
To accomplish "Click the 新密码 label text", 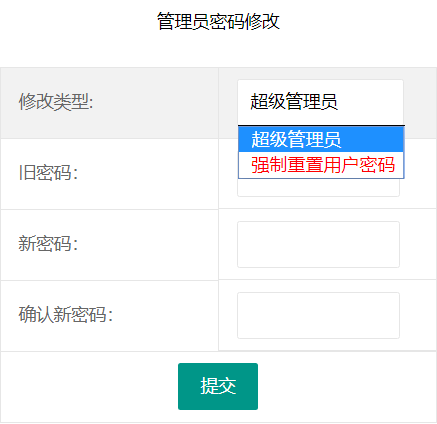I will 48,244.
